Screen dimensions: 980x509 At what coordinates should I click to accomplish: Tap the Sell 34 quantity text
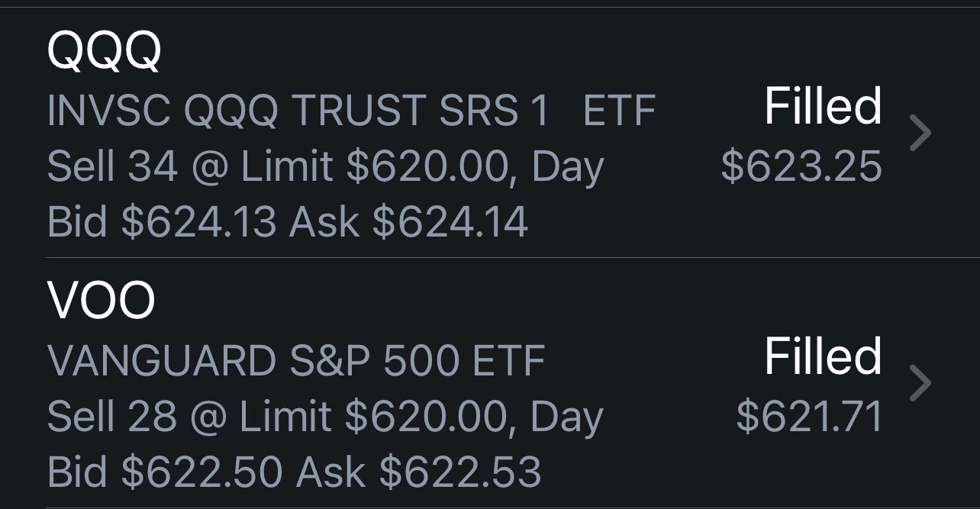[112, 167]
